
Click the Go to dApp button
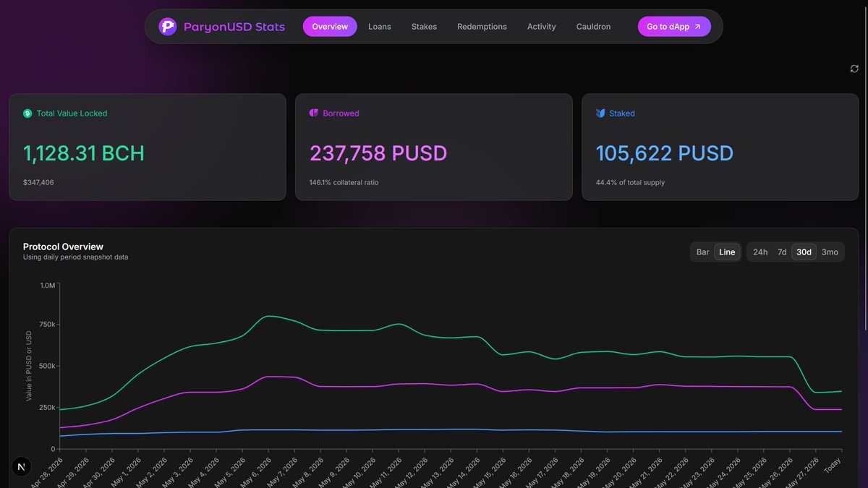[x=674, y=27]
